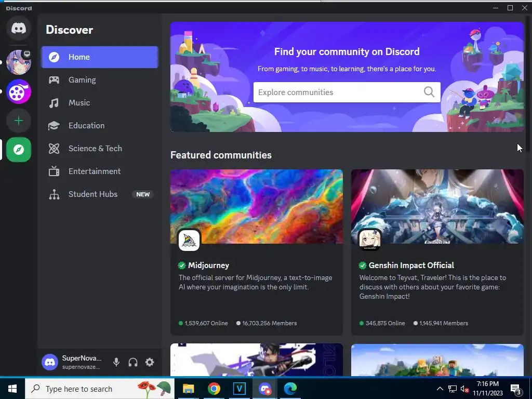
Task: Click the 1,145,941 Members count
Action: click(x=441, y=323)
